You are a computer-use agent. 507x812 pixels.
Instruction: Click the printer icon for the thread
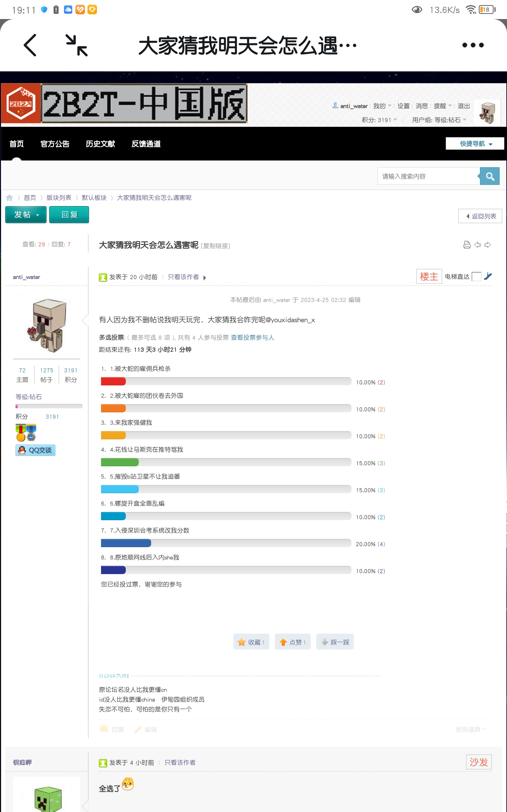pos(466,245)
